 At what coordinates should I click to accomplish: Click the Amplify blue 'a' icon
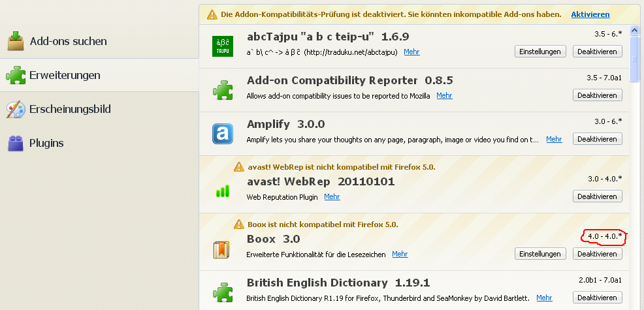pyautogui.click(x=223, y=134)
